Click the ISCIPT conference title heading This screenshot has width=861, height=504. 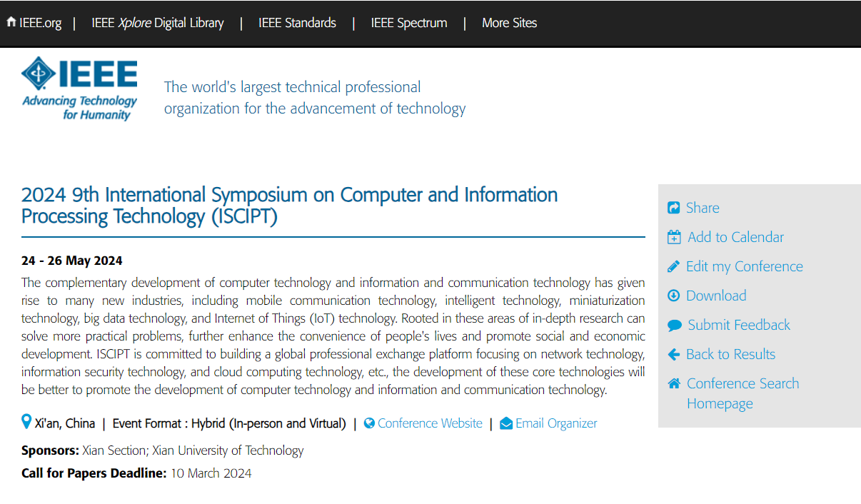[x=290, y=206]
